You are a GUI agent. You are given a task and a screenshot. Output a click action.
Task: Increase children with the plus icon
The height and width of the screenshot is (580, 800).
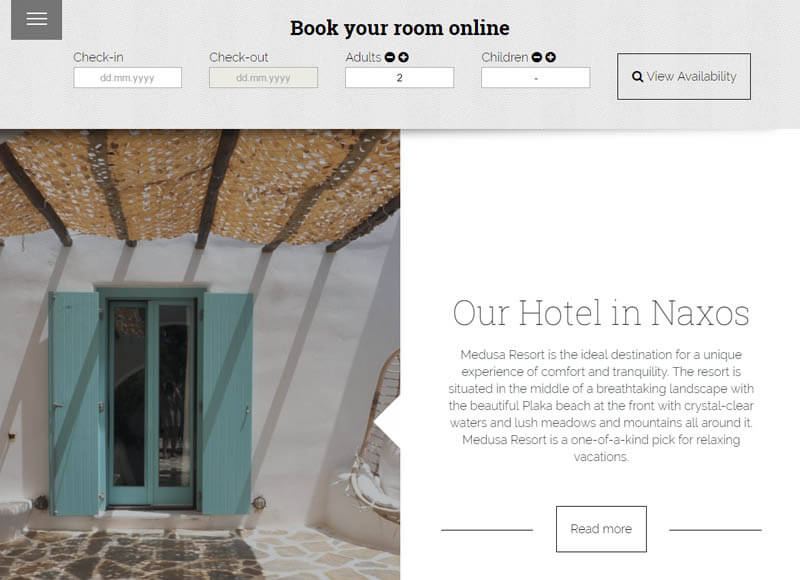[551, 57]
